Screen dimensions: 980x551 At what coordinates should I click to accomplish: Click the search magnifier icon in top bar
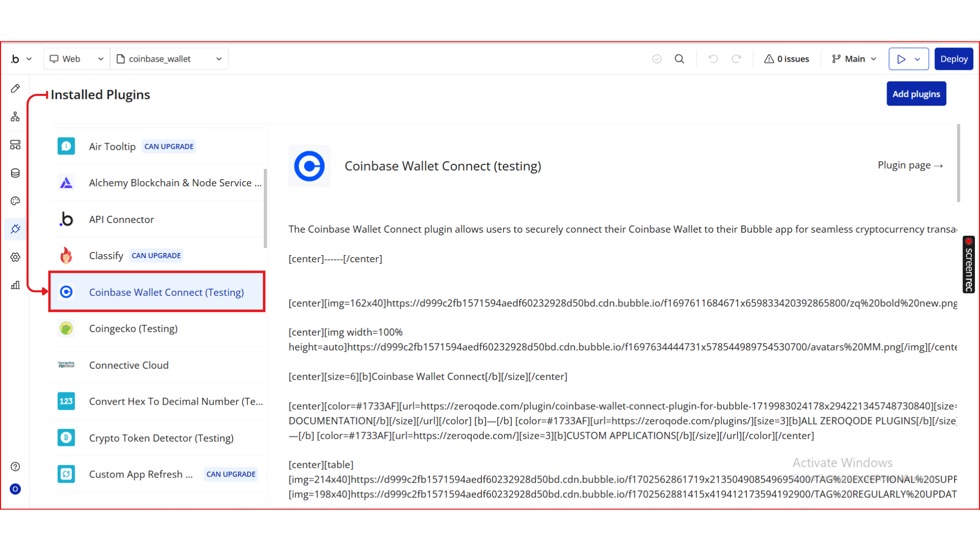(679, 59)
